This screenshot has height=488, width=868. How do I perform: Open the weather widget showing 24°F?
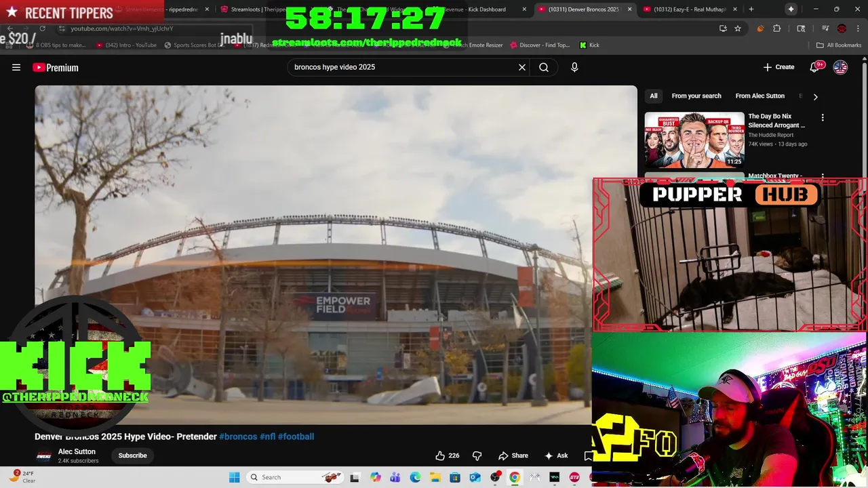click(22, 476)
